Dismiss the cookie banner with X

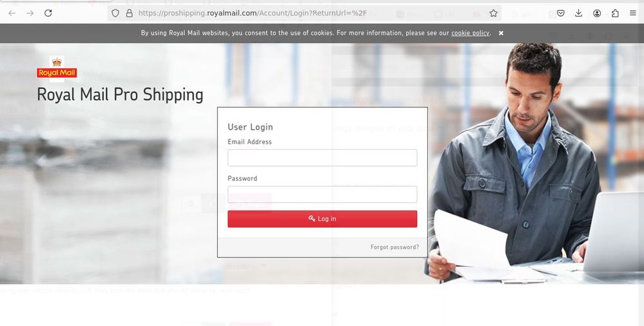point(501,33)
